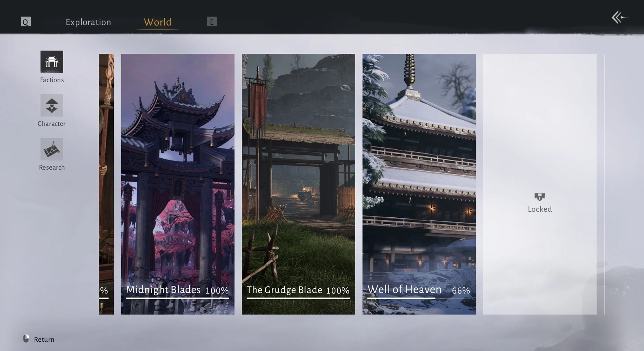Viewport: 644px width, 351px height.
Task: Click the Well of Heaven title text
Action: (404, 289)
